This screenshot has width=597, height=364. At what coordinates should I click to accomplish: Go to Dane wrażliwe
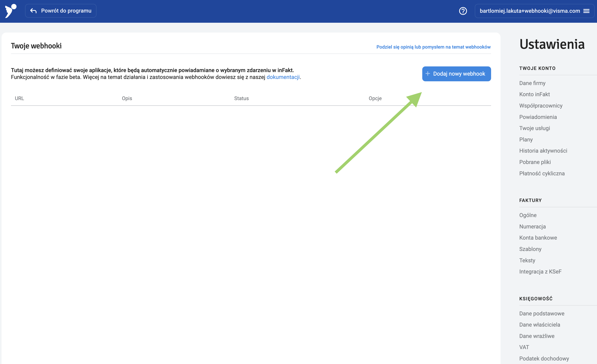[537, 336]
